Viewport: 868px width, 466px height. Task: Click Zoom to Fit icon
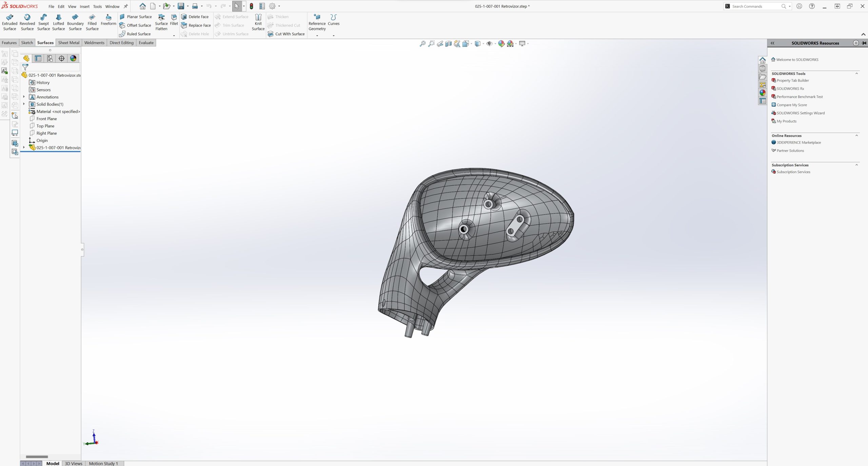(x=422, y=43)
